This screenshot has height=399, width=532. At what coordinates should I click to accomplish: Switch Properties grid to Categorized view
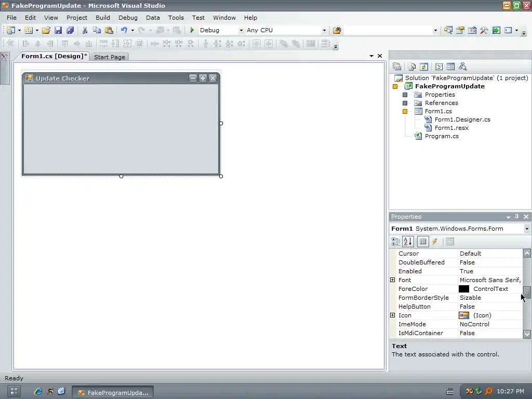[x=395, y=242]
